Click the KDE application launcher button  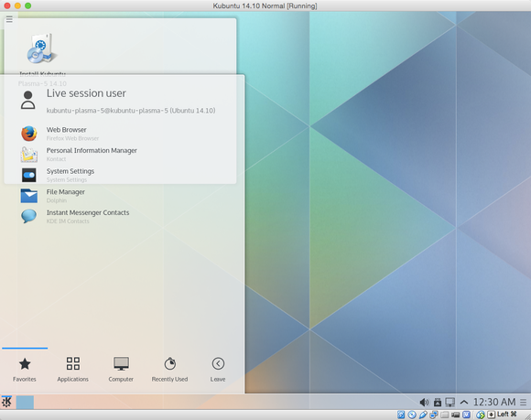[x=6, y=402]
